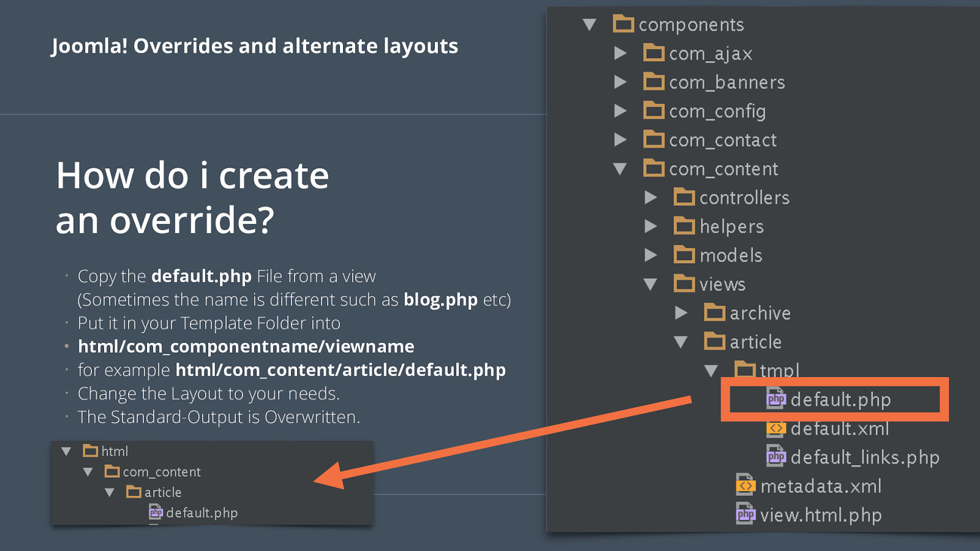This screenshot has height=551, width=980.
Task: Click the PHP icon of default_links.php
Action: 776,456
